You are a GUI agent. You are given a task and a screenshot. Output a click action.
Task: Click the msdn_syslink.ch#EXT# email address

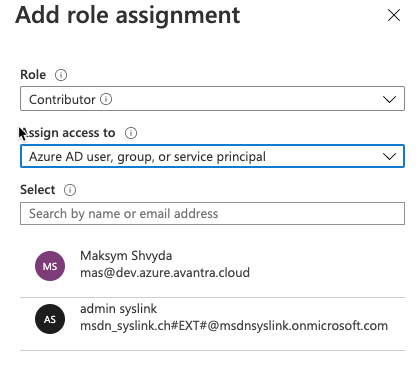(x=234, y=325)
